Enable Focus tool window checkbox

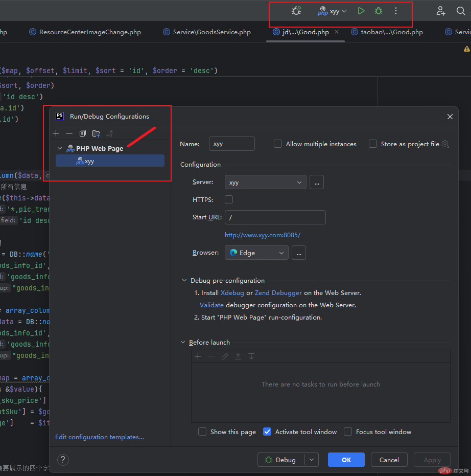[348, 432]
